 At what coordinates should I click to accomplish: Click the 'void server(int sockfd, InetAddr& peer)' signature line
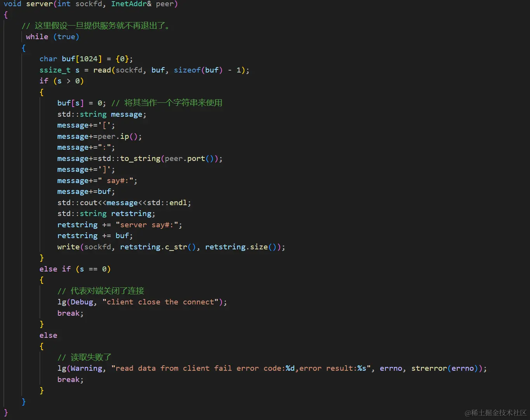(x=91, y=4)
